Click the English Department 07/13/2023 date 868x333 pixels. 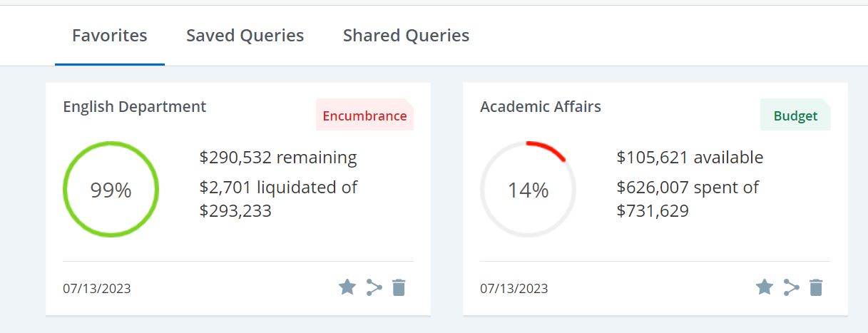coord(97,289)
